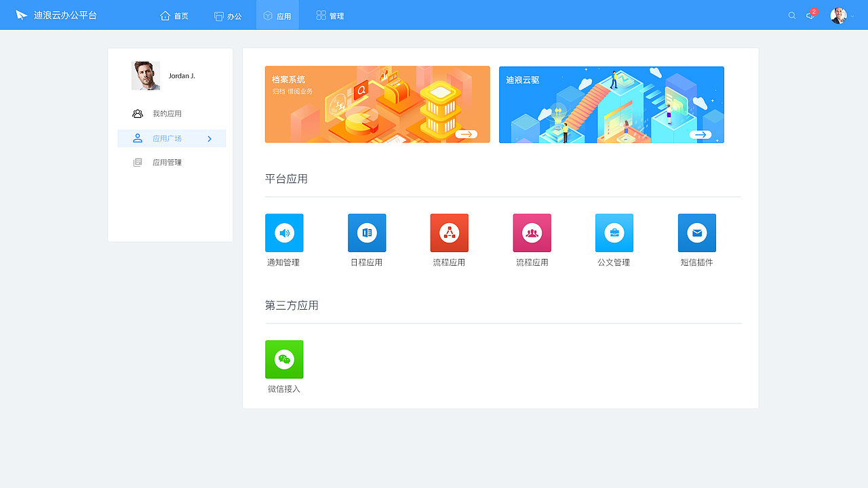The width and height of the screenshot is (868, 488).
Task: Open the 通知管理 app icon
Action: (284, 232)
